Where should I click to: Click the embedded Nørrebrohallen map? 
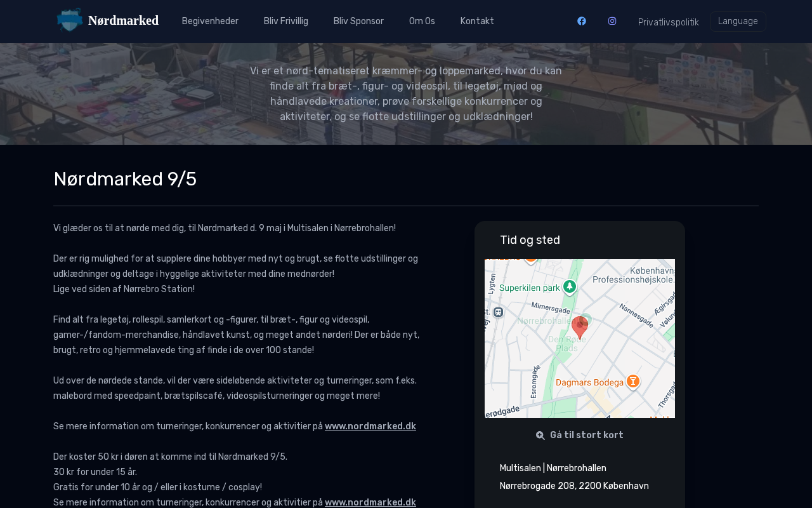click(x=580, y=338)
